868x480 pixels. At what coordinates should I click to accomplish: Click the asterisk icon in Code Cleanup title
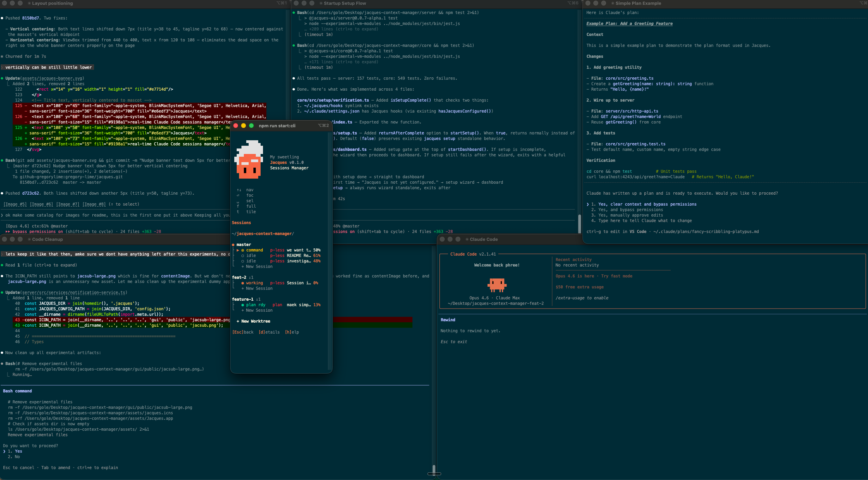click(x=29, y=239)
